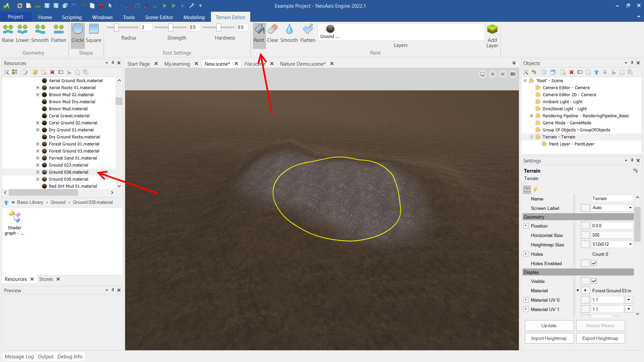Switch to Nature Demo.scene tab

coord(303,64)
